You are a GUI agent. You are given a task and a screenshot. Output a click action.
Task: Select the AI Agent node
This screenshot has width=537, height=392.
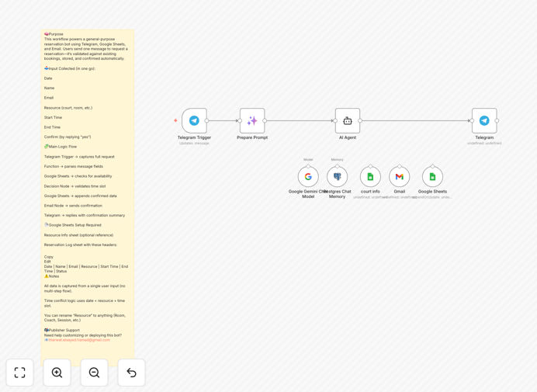point(348,120)
